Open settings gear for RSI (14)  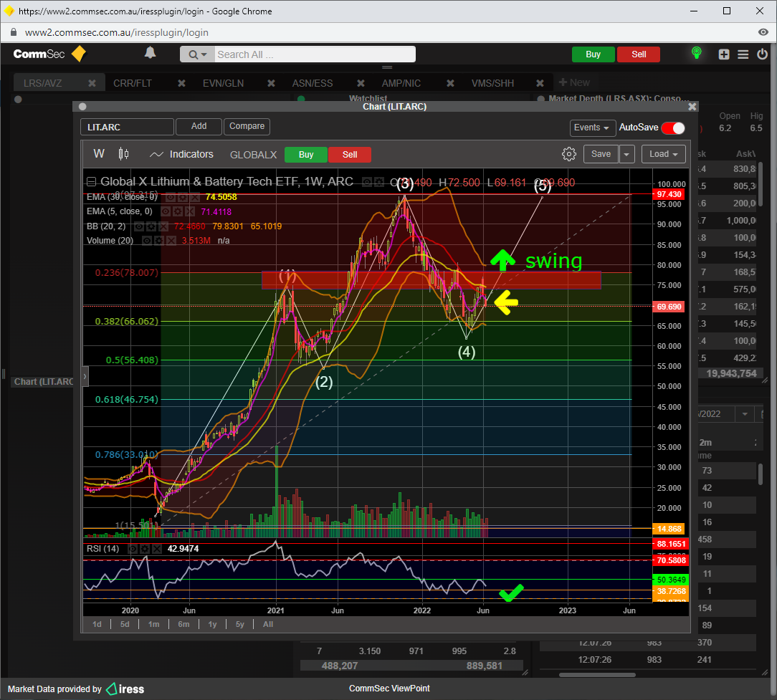point(145,549)
